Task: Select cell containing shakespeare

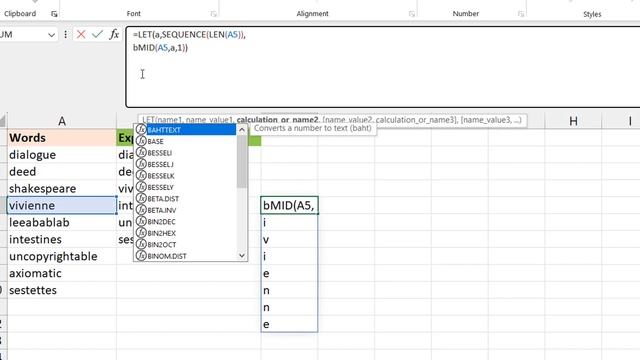Action: (x=62, y=189)
